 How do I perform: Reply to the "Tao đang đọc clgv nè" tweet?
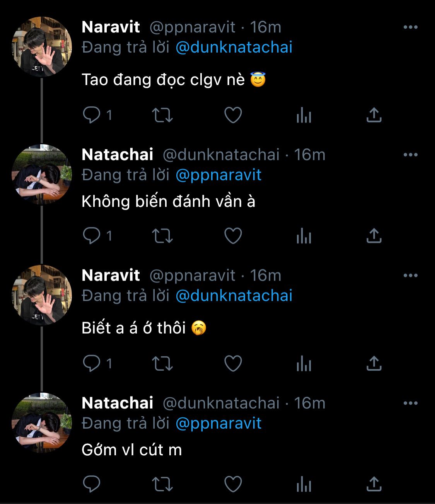pos(92,115)
